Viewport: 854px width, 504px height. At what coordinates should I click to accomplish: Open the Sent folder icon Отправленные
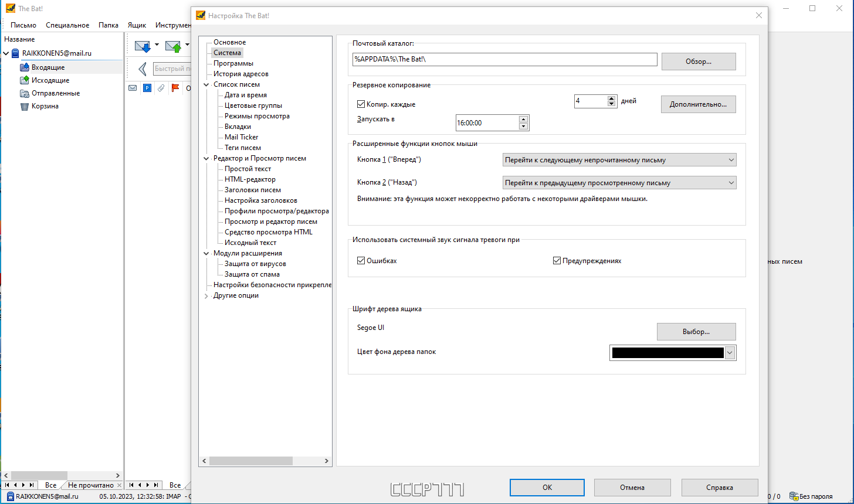click(x=25, y=93)
